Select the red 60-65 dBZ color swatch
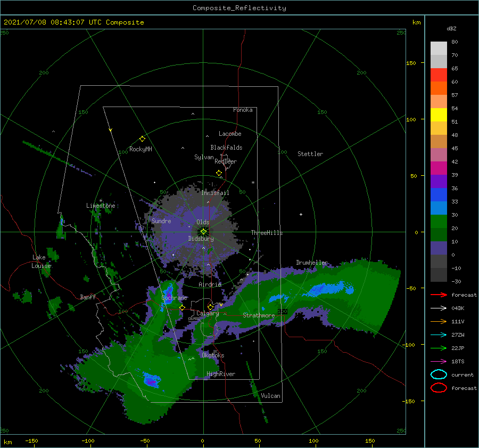The height and width of the screenshot is (448, 479). (x=439, y=75)
